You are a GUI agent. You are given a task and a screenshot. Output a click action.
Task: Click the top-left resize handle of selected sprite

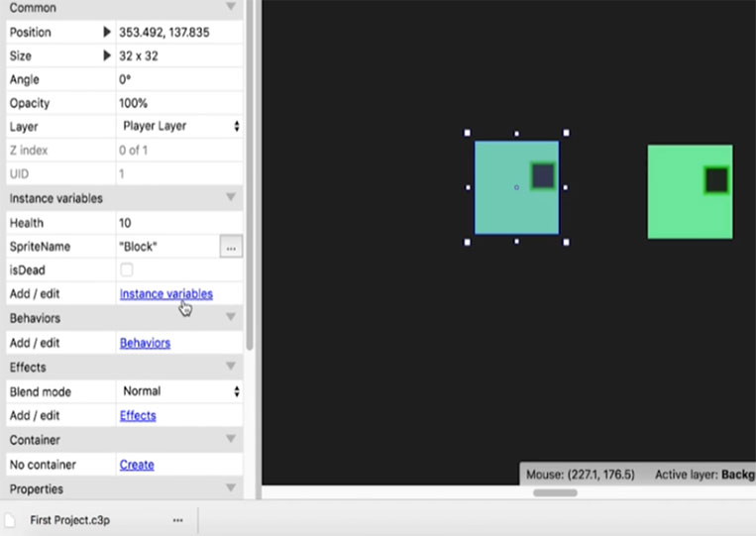[468, 133]
